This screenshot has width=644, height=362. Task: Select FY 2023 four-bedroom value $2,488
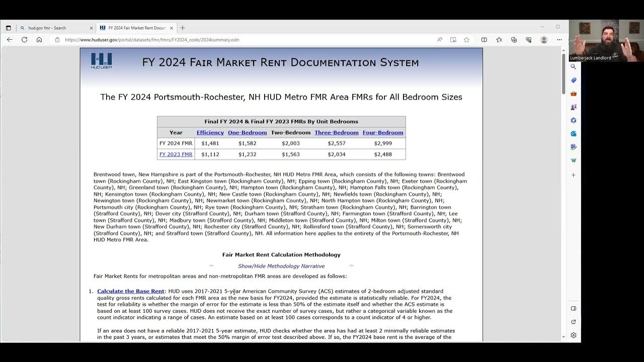[x=383, y=154]
